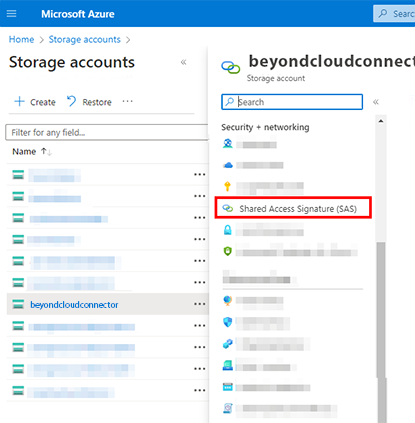Click the blue link chain icon menu item
This screenshot has width=415, height=423.
228,344
